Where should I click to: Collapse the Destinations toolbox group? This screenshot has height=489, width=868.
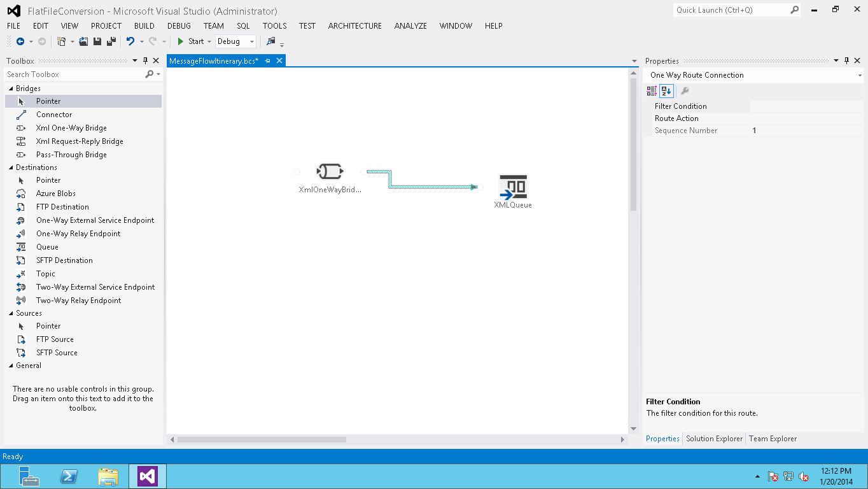point(10,167)
